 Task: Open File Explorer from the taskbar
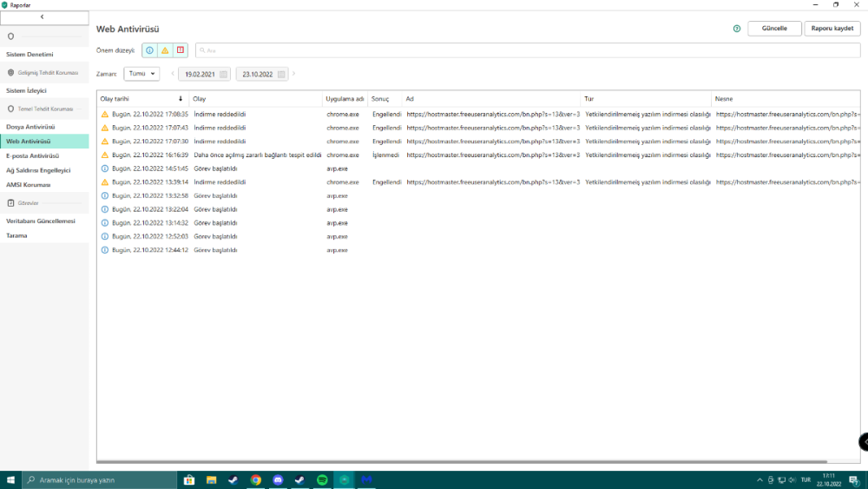coord(212,480)
